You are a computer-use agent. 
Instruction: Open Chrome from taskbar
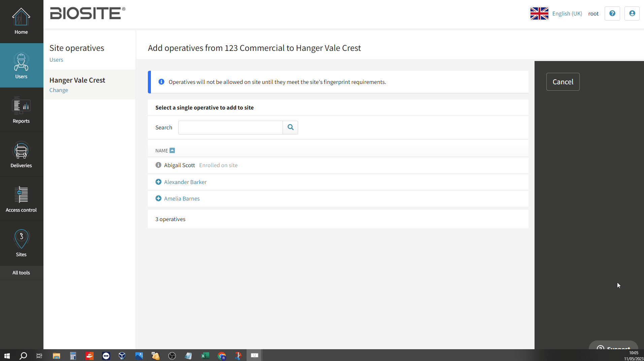pos(222,356)
